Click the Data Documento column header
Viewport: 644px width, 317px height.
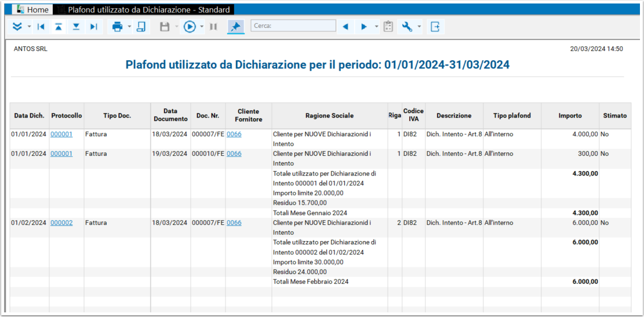coord(170,116)
